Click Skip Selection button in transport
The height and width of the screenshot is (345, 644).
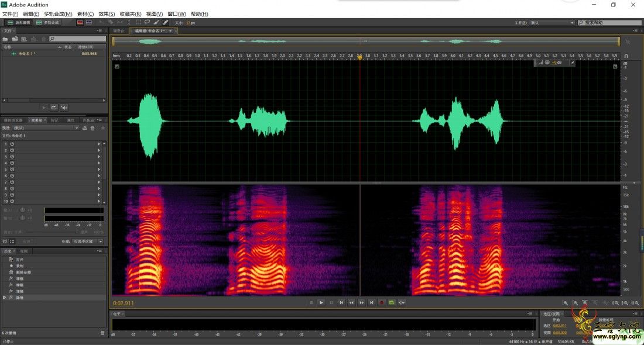pyautogui.click(x=402, y=303)
